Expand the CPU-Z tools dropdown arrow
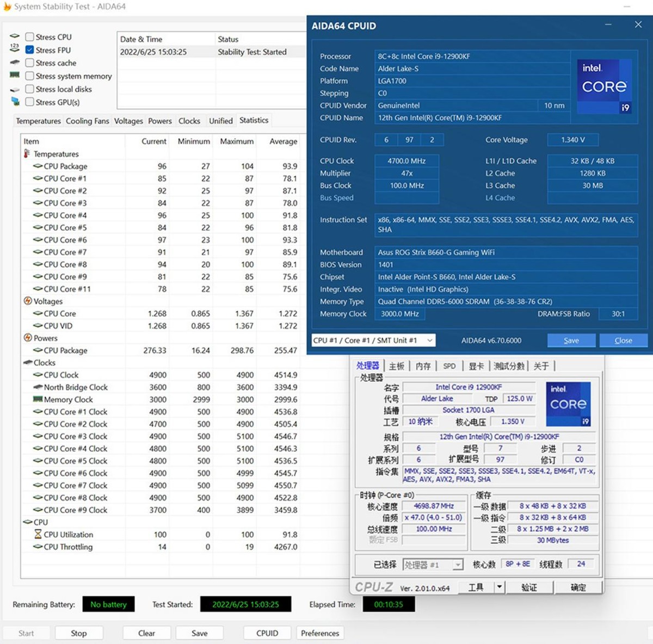The width and height of the screenshot is (653, 644). (x=499, y=587)
